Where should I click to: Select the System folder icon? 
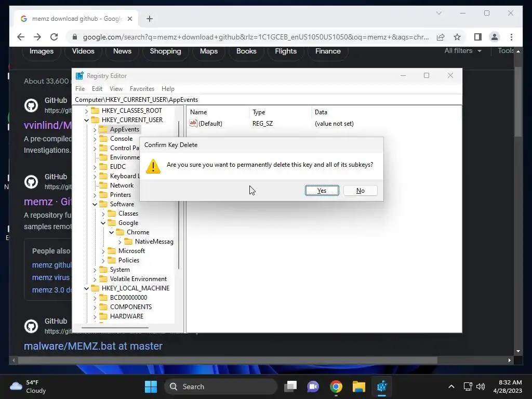103,270
